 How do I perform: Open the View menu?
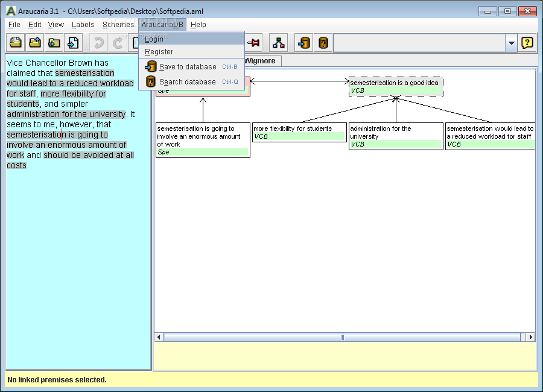pos(56,25)
